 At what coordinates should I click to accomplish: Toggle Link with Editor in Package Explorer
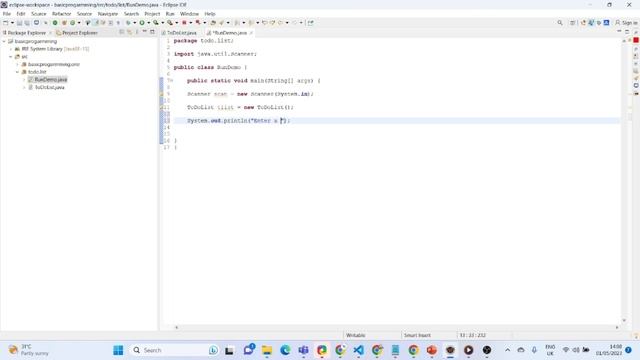[x=129, y=32]
